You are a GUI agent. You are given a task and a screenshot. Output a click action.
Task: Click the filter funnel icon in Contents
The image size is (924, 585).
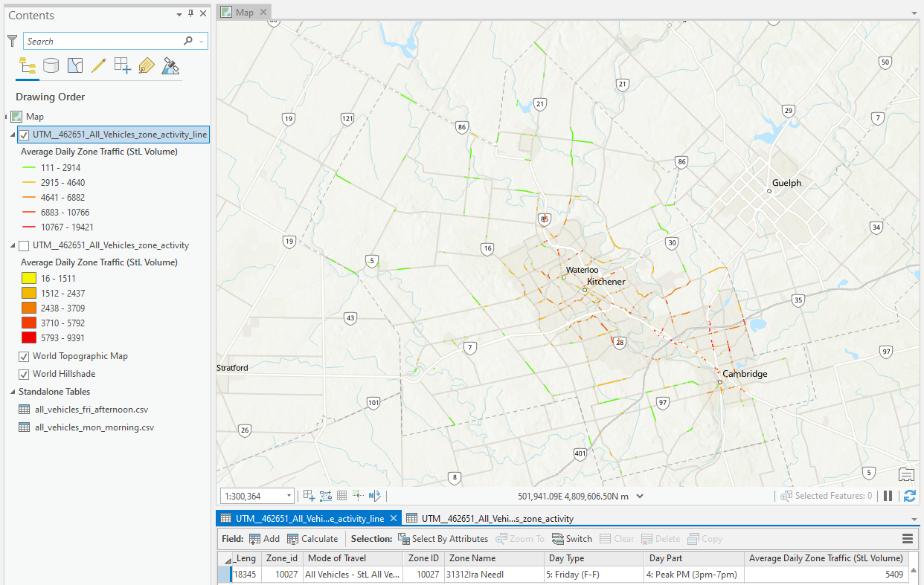point(12,41)
